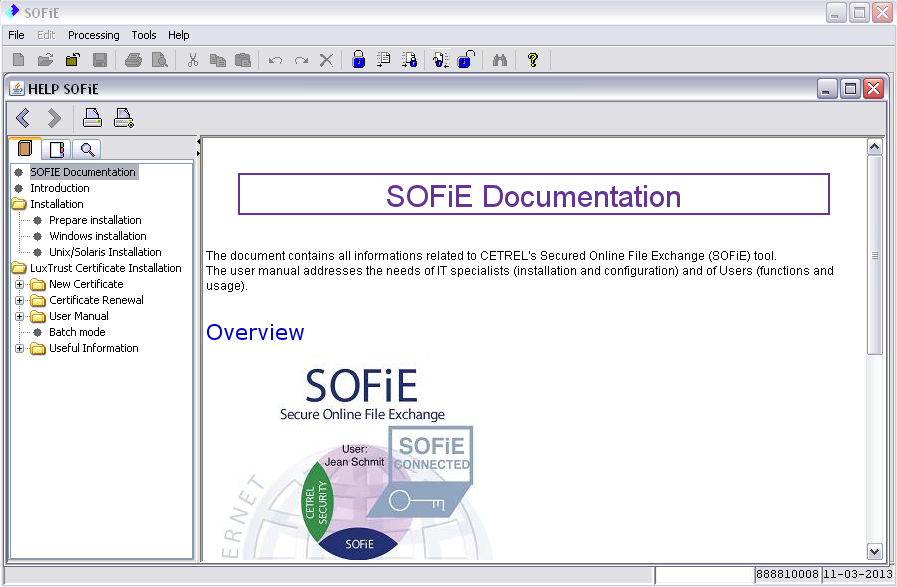The width and height of the screenshot is (897, 587).
Task: Select LuxTrust Certificate Installation topic
Action: pyautogui.click(x=106, y=268)
